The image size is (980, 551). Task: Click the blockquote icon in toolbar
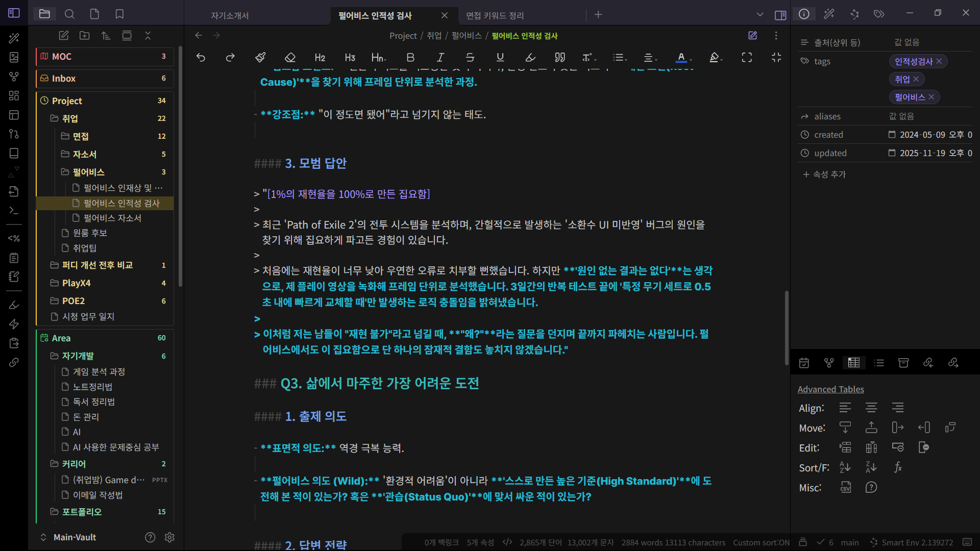tap(560, 58)
